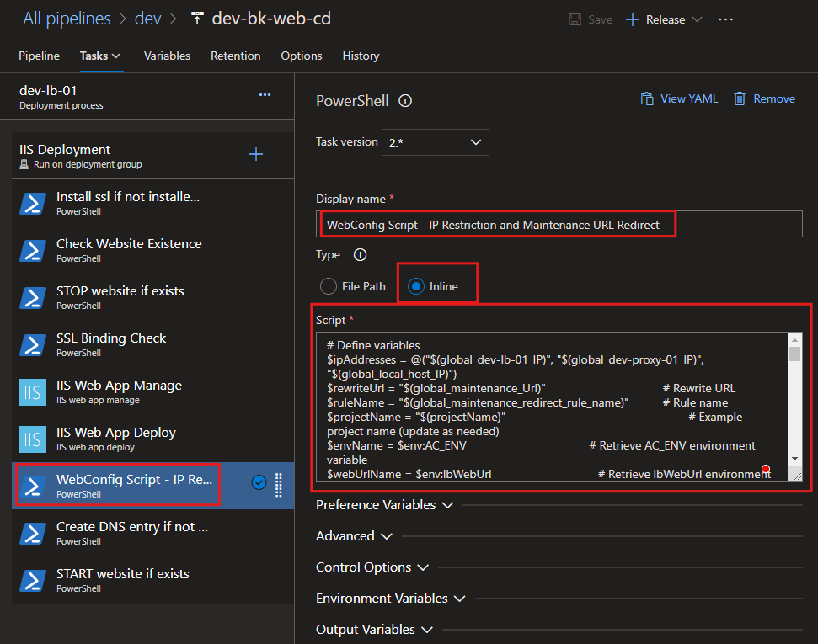Open dev-lb-01 stage ellipsis menu
The height and width of the screenshot is (644, 818).
click(x=265, y=94)
